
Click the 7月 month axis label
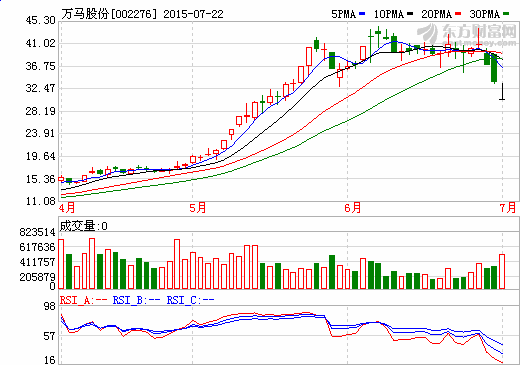tap(508, 208)
